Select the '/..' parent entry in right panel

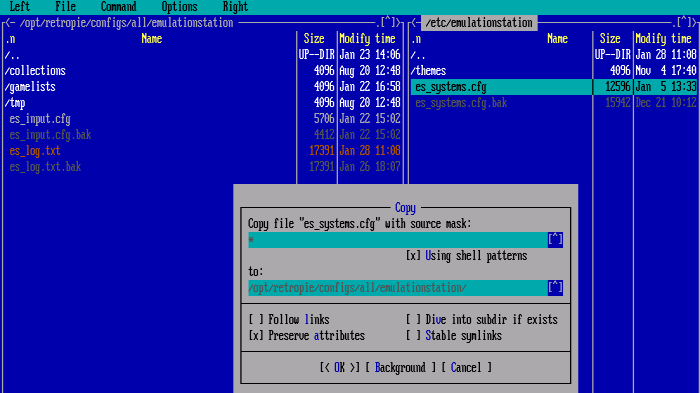click(501, 55)
